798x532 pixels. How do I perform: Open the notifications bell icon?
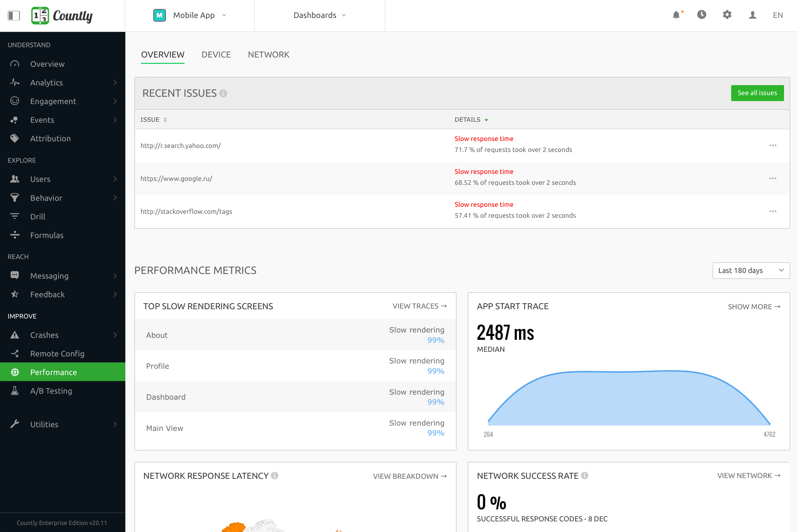[676, 15]
